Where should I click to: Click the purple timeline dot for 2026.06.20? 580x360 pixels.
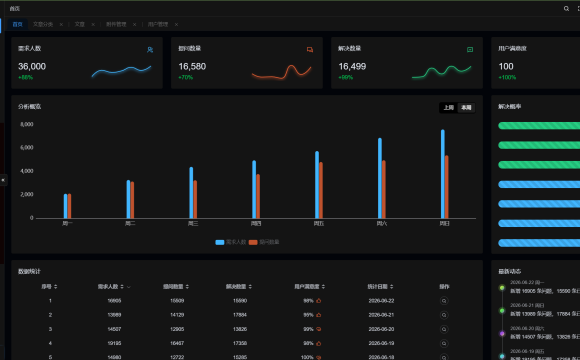point(502,333)
